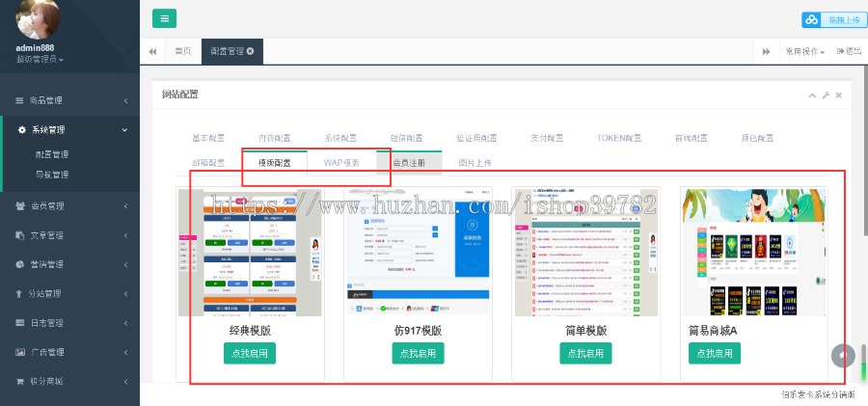Click the 商品管理 list icon in sidebar
Screen dimensions: 868x406
[19, 101]
